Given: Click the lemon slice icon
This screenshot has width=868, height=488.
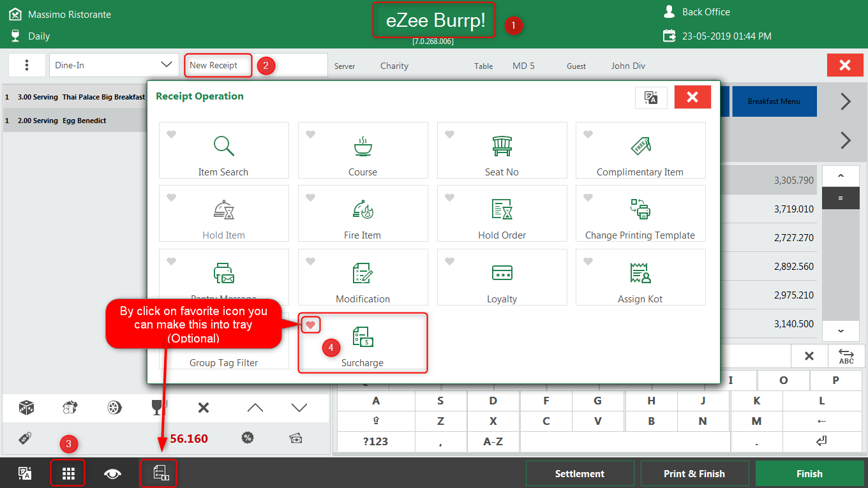Looking at the screenshot, I should [114, 408].
